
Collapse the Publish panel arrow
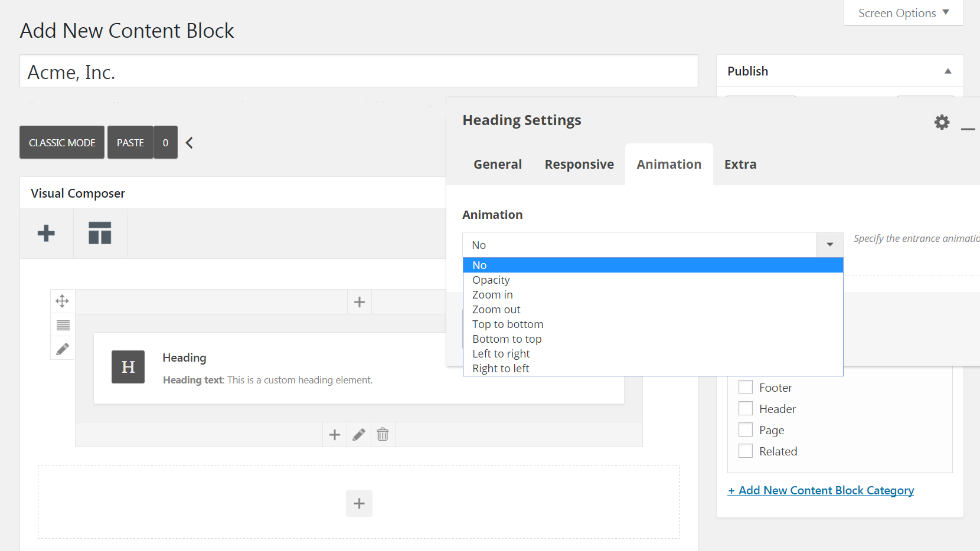click(x=948, y=71)
